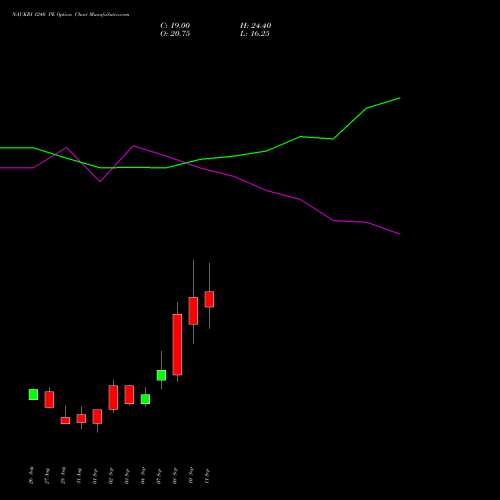This screenshot has height=500, width=500.
Task: Select the close price value C: 19.00
Action: point(175,26)
